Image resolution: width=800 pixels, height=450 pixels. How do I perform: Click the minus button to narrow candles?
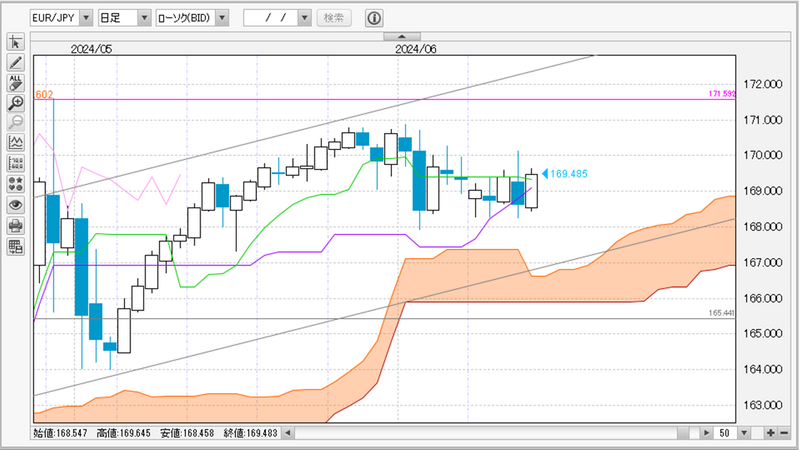pos(784,433)
